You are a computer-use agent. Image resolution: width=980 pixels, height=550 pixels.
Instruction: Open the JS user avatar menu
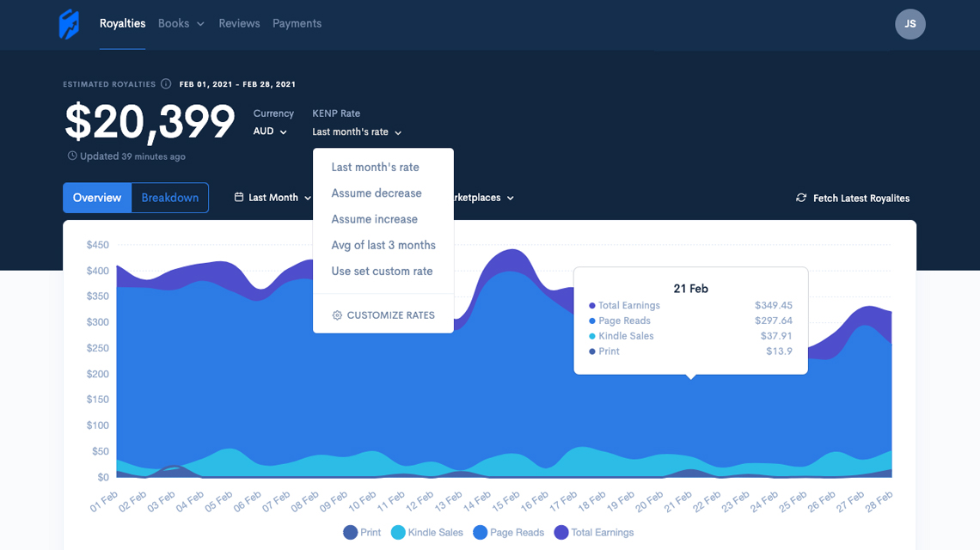pyautogui.click(x=910, y=24)
